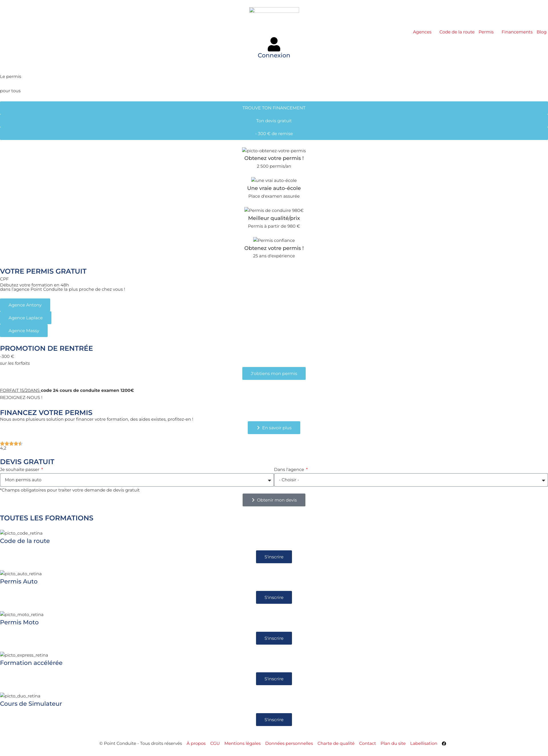The height and width of the screenshot is (756, 548).
Task: Click the picto-obtenez-votre-permis image
Action: click(x=274, y=151)
